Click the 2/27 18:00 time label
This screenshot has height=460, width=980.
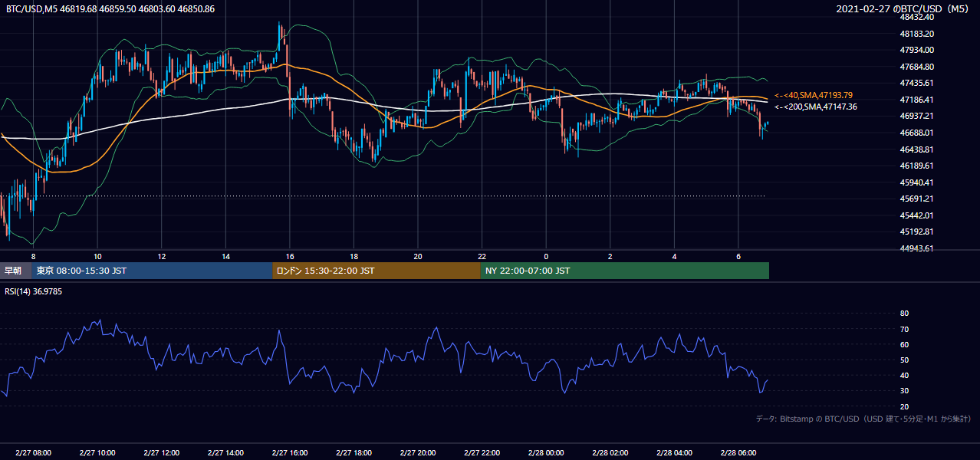[x=354, y=453]
